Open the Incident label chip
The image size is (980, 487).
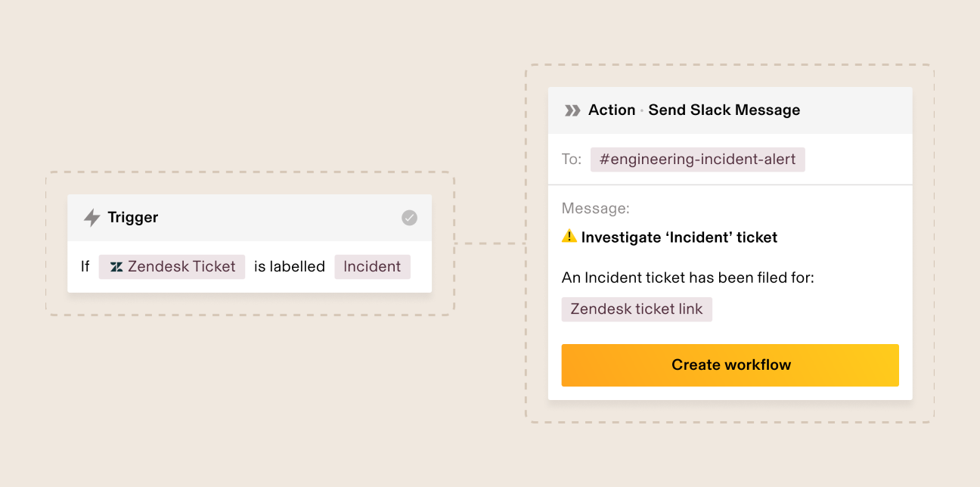pyautogui.click(x=372, y=267)
